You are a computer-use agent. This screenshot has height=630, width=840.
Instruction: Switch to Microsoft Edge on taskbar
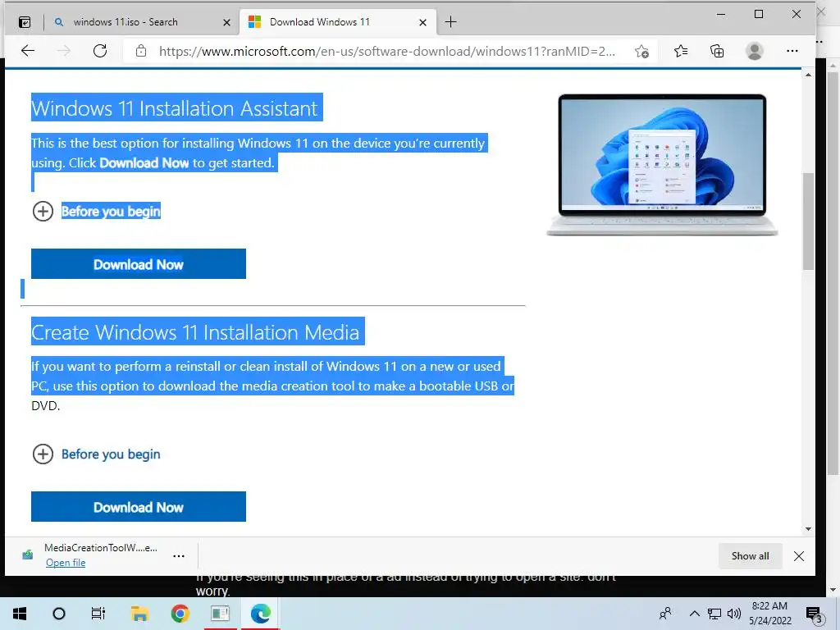tap(261, 614)
